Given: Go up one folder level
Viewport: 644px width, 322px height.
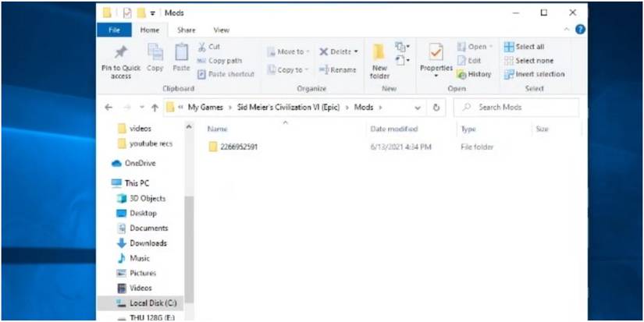Looking at the screenshot, I should [x=155, y=108].
